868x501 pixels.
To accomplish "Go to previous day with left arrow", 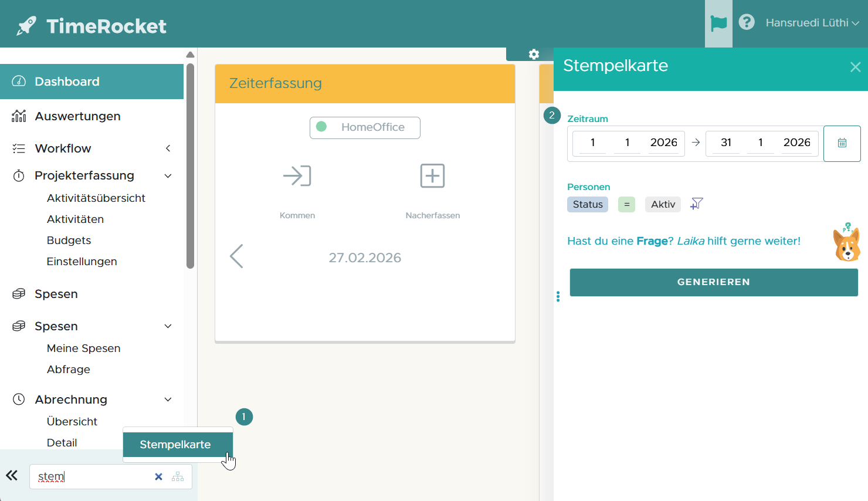I will [x=236, y=256].
